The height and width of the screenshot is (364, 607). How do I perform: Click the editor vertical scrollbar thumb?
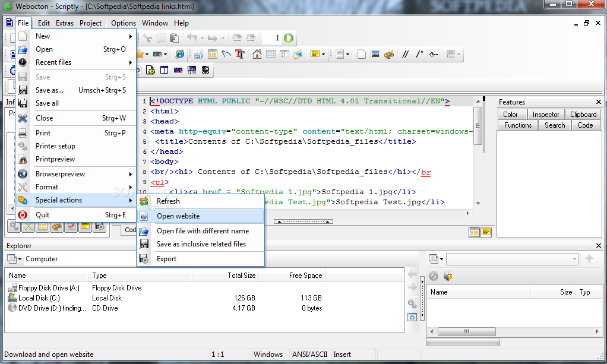(478, 125)
